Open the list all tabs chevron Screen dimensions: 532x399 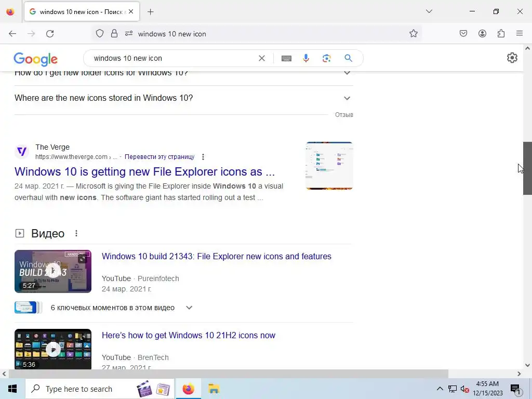click(x=429, y=11)
